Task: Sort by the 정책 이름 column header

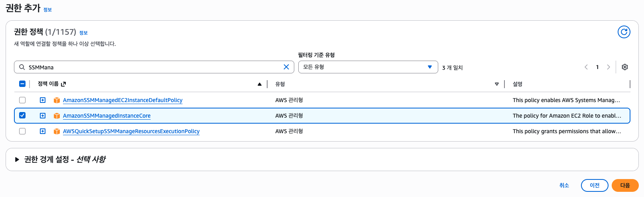Action: tap(48, 84)
